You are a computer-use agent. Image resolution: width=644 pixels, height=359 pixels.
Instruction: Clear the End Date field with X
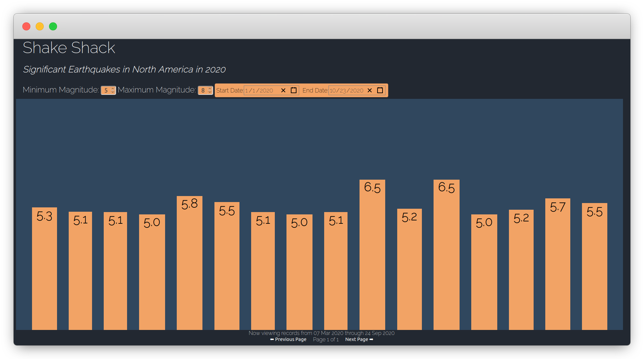click(x=370, y=91)
